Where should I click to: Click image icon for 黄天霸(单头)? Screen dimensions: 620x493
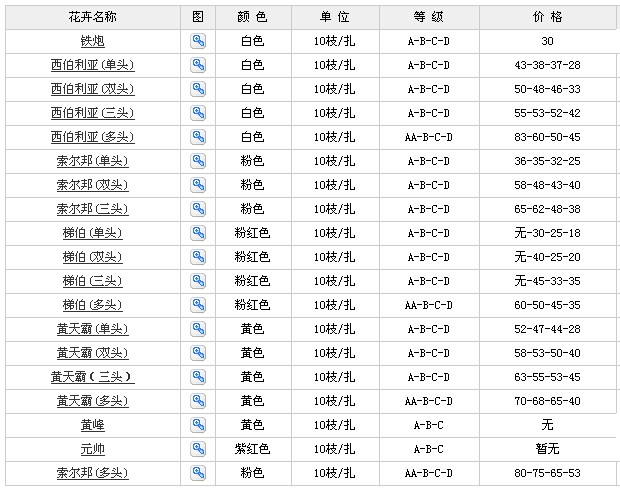[x=198, y=329]
